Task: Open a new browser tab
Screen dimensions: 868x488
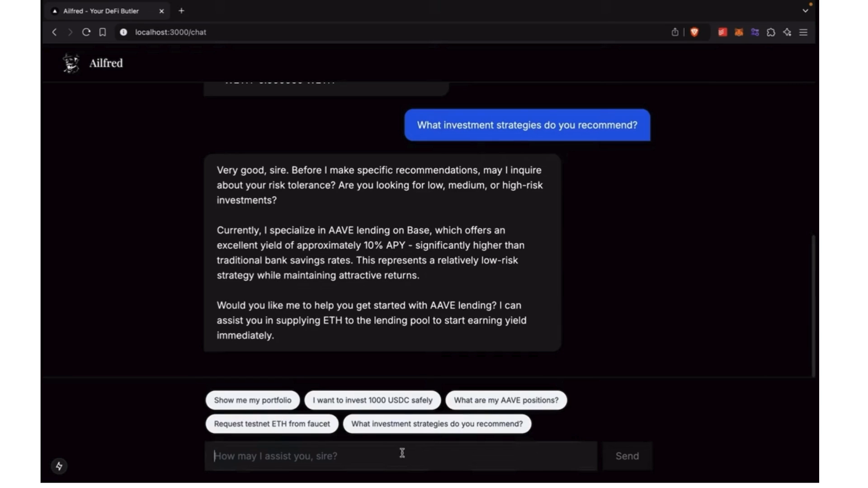Action: click(x=181, y=11)
